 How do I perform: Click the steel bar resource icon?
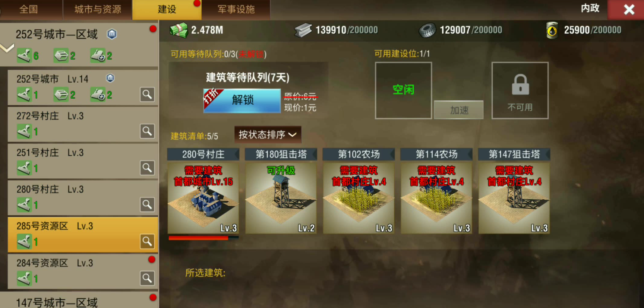pyautogui.click(x=303, y=30)
